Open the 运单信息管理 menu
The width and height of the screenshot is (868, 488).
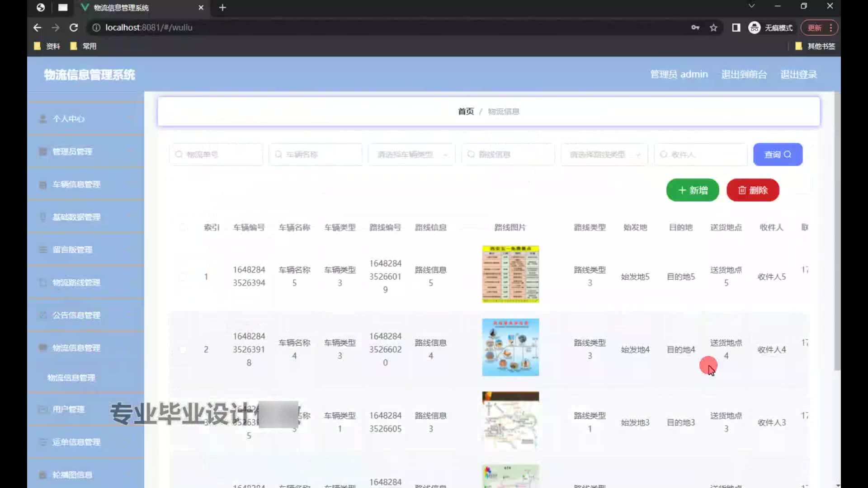[86, 442]
